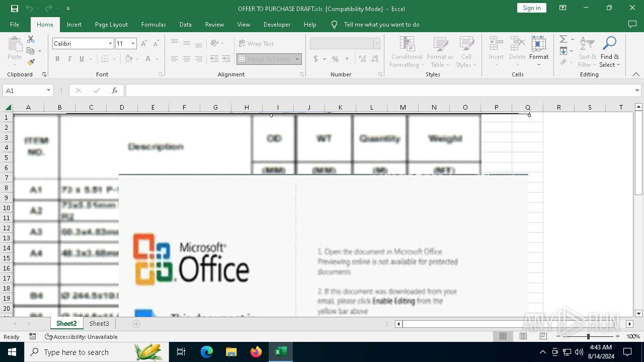Click the Increase Decimal icon
Viewport: 644px width, 362px height.
[362, 59]
